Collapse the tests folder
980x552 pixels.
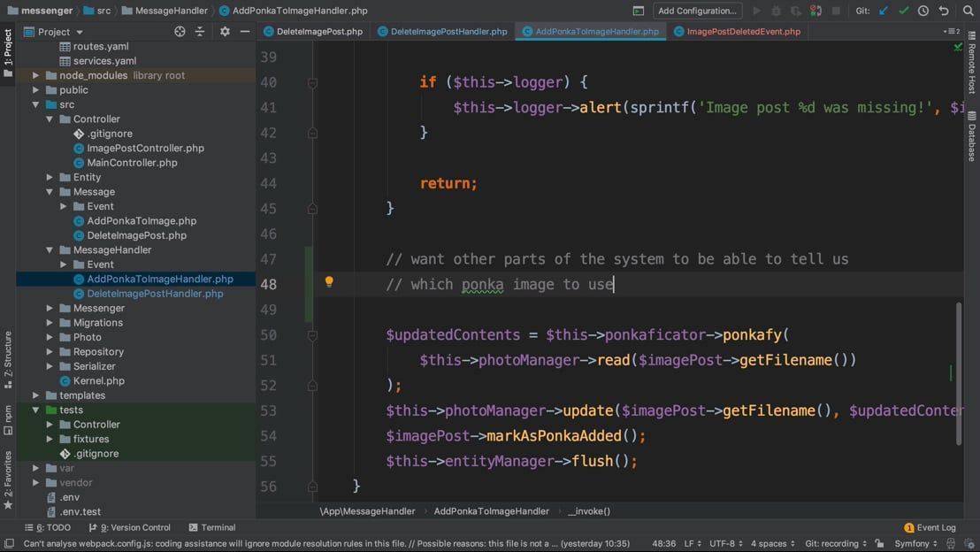click(35, 410)
